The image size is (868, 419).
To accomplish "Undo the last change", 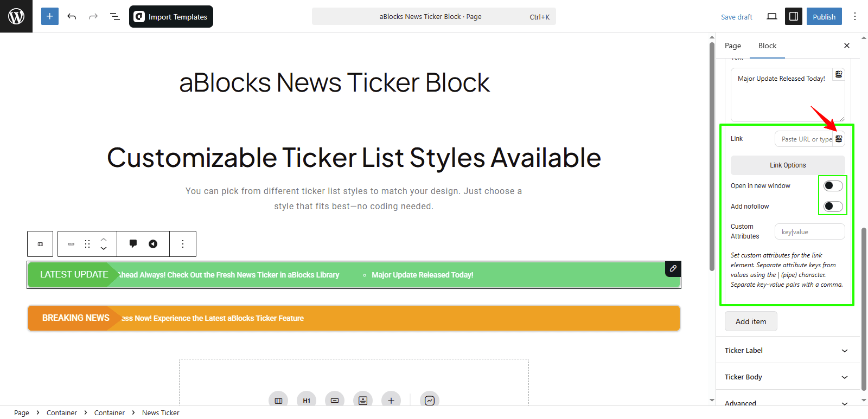I will point(72,16).
